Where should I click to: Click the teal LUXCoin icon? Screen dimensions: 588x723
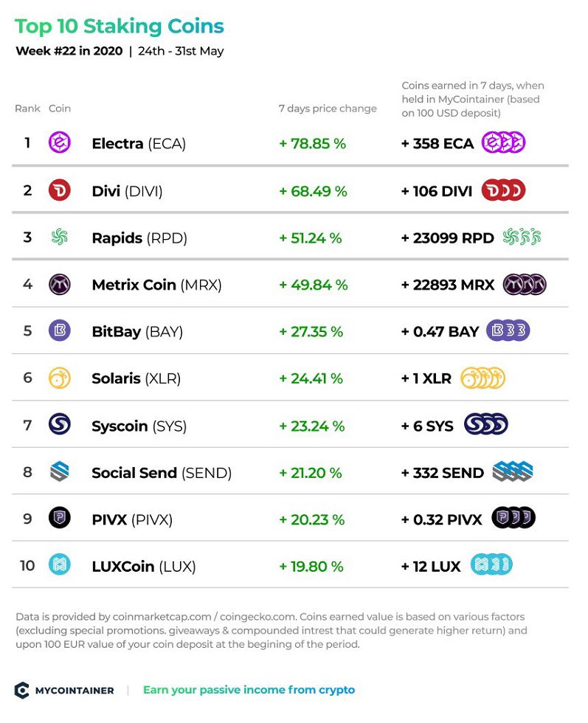tap(60, 565)
